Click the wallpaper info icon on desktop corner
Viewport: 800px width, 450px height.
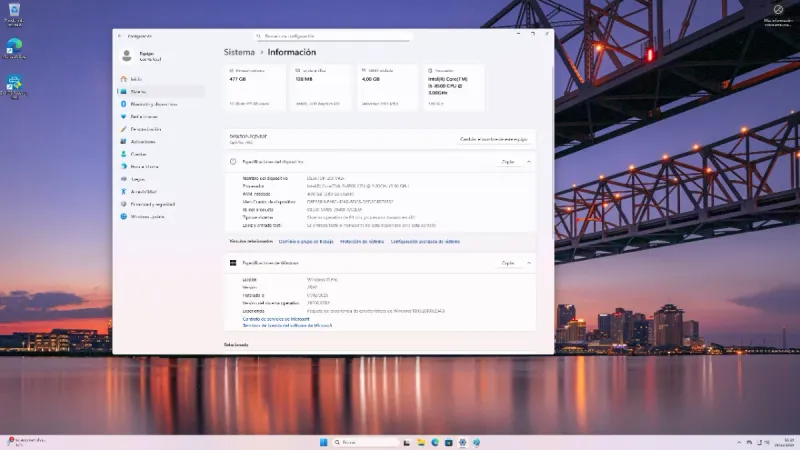pyautogui.click(x=778, y=10)
